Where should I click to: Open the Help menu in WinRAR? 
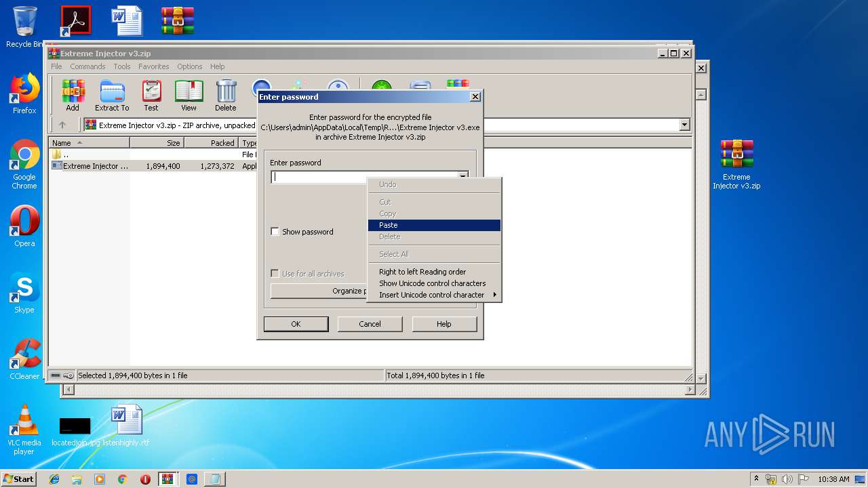tap(217, 66)
